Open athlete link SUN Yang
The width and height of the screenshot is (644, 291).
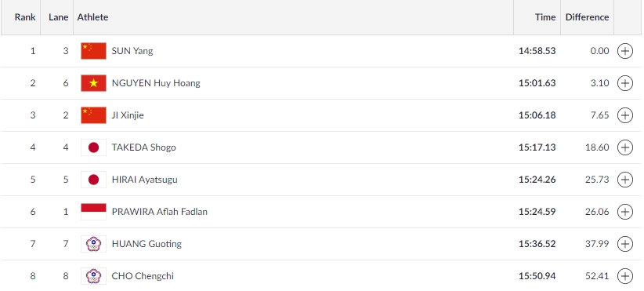coord(132,51)
